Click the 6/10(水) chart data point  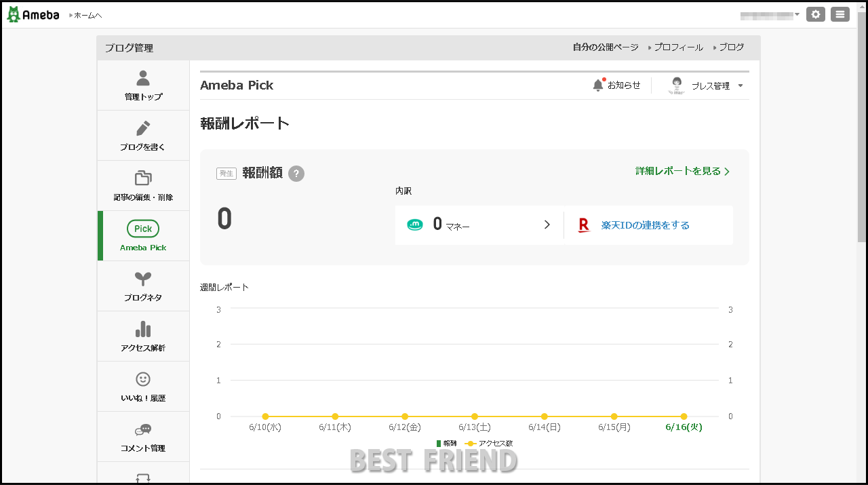click(265, 416)
